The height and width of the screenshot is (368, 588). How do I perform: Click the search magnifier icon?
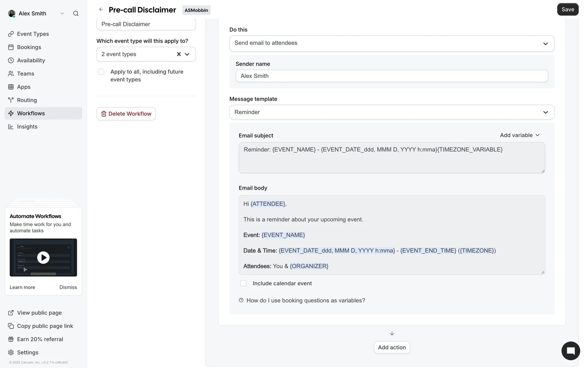pyautogui.click(x=76, y=13)
